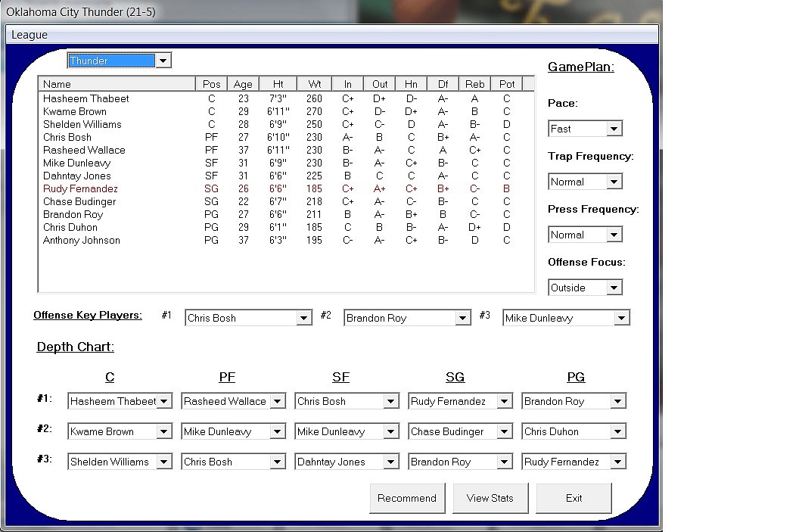Select Dahntay Jones in roster list

(x=287, y=176)
